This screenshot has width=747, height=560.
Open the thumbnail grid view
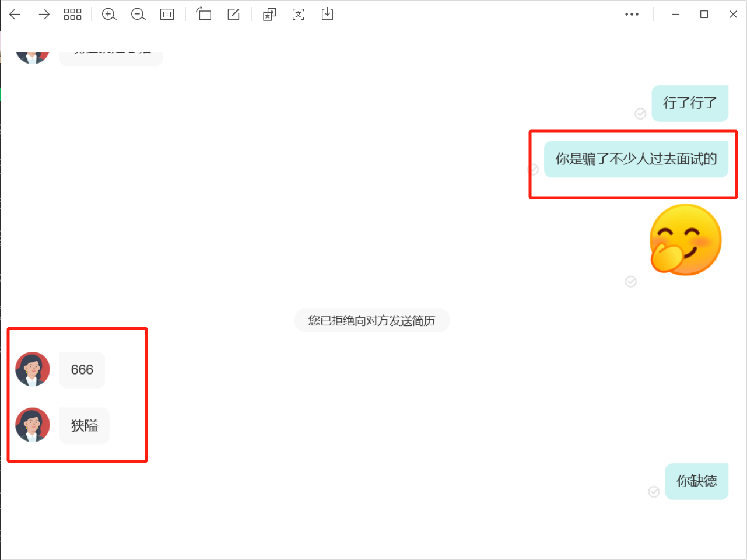[x=72, y=15]
